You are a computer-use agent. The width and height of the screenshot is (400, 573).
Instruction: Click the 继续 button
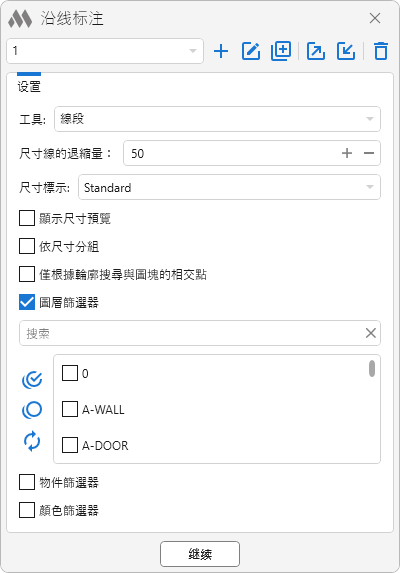[200, 554]
